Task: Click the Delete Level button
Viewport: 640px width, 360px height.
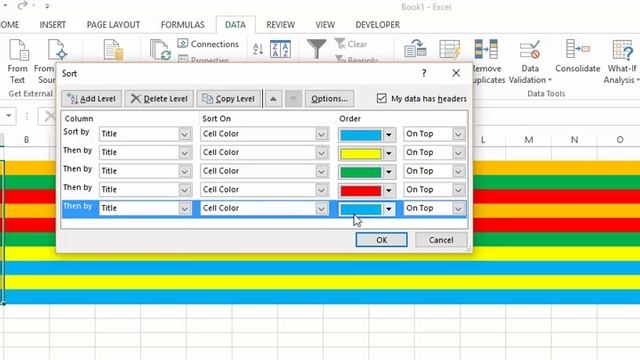Action: pyautogui.click(x=159, y=99)
